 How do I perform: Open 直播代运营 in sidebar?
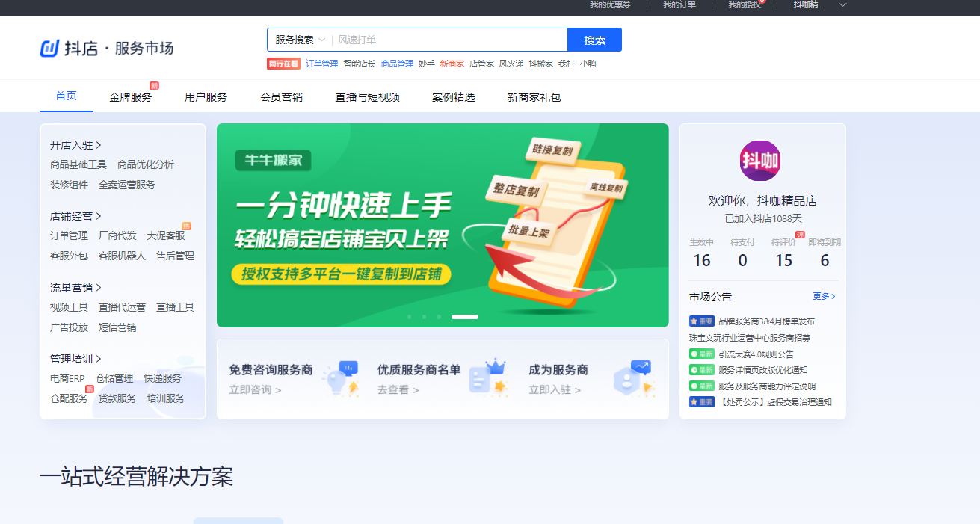[122, 307]
